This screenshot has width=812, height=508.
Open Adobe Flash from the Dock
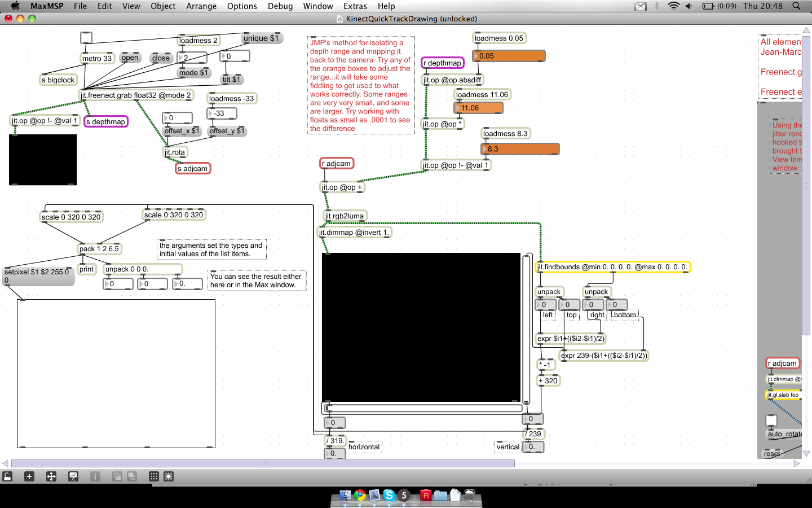(426, 496)
